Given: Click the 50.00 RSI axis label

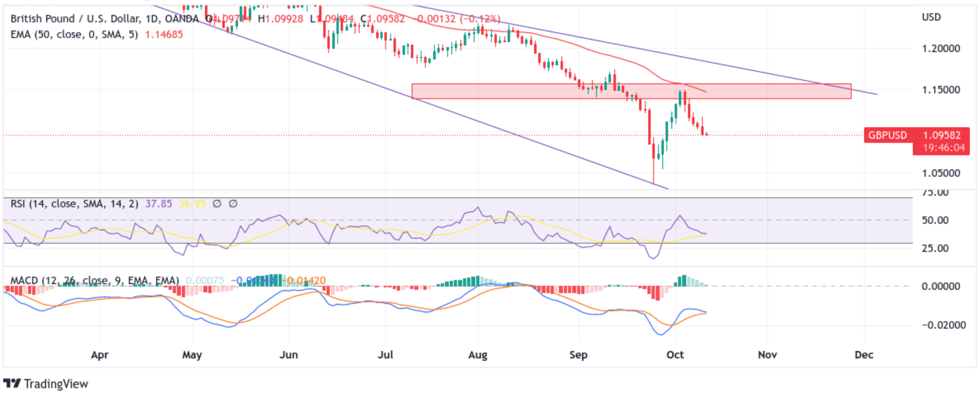Looking at the screenshot, I should pos(935,220).
